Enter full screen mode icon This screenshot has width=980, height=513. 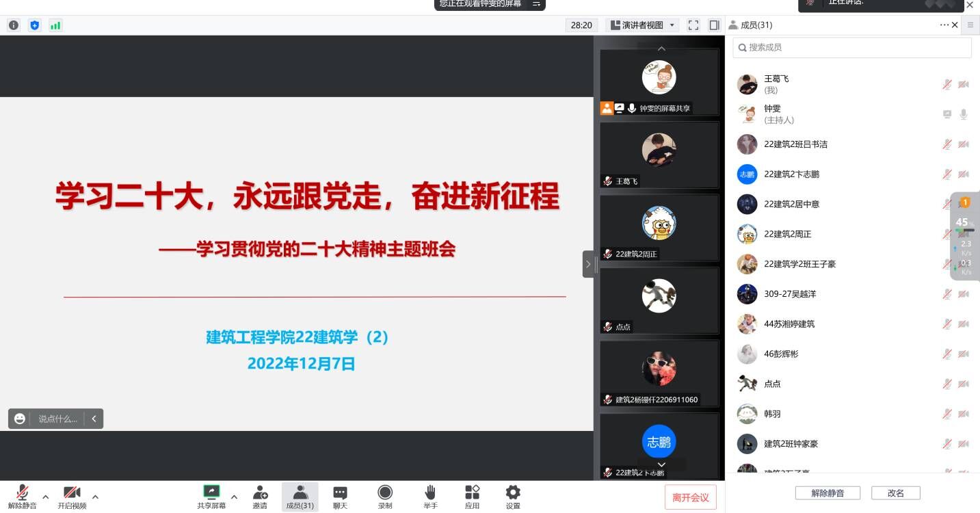pos(693,25)
